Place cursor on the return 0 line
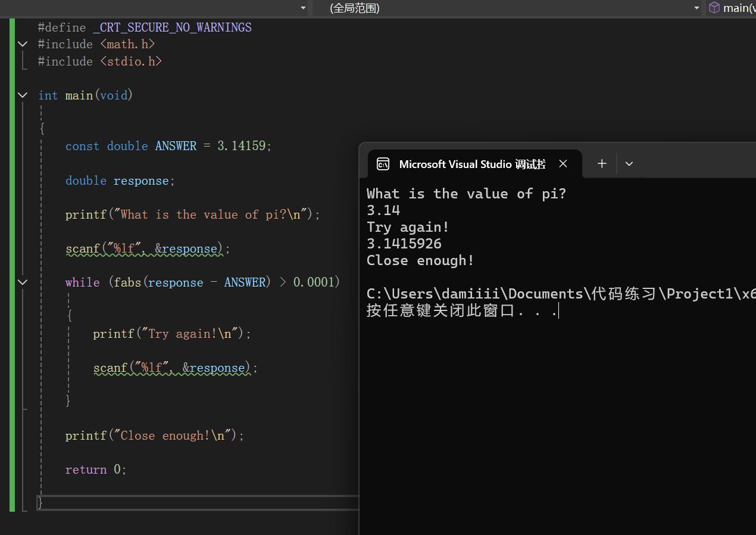 (96, 469)
